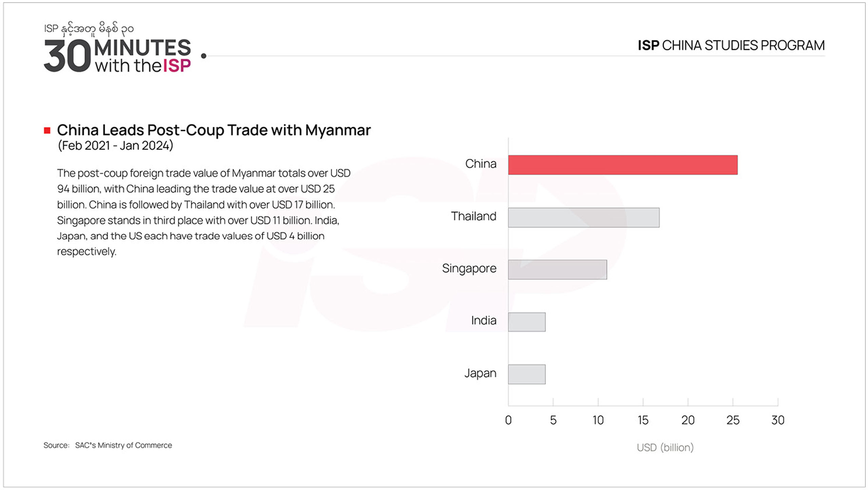Click the 25 tick label on the axis
This screenshot has width=868, height=490.
point(733,420)
